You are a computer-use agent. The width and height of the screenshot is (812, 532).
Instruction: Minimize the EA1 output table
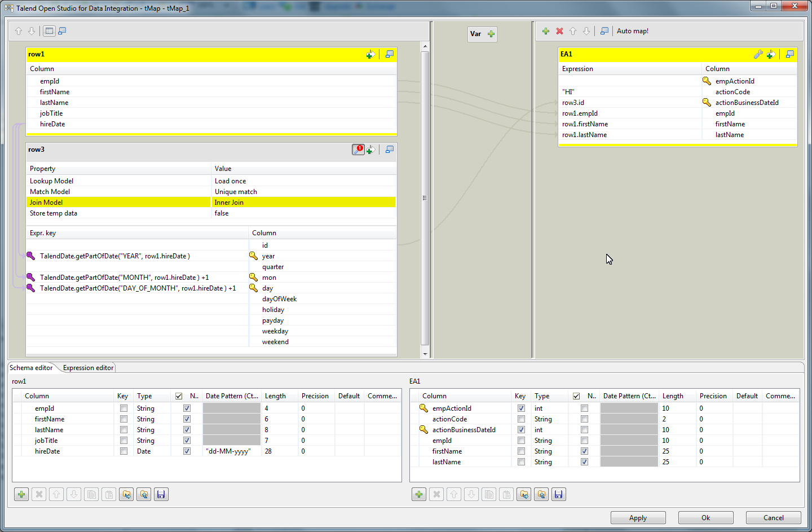pos(790,54)
